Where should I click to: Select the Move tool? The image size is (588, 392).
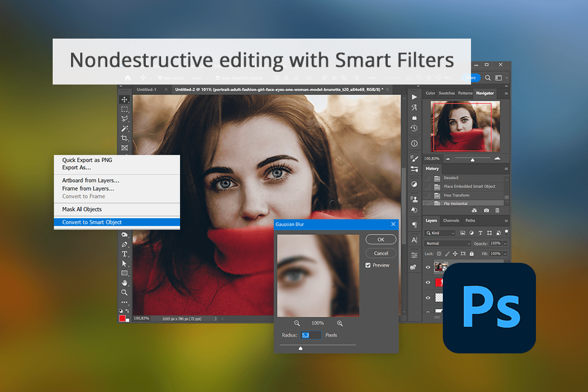pyautogui.click(x=124, y=99)
